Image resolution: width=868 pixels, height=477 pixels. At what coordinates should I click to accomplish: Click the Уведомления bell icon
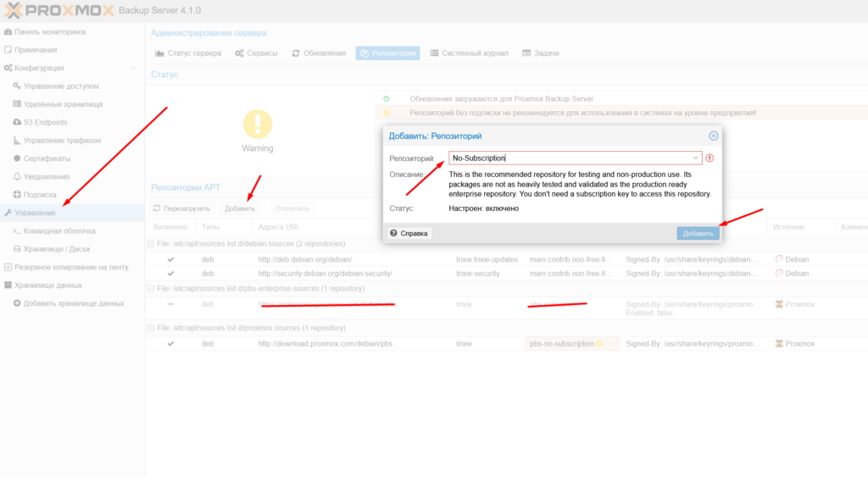17,177
